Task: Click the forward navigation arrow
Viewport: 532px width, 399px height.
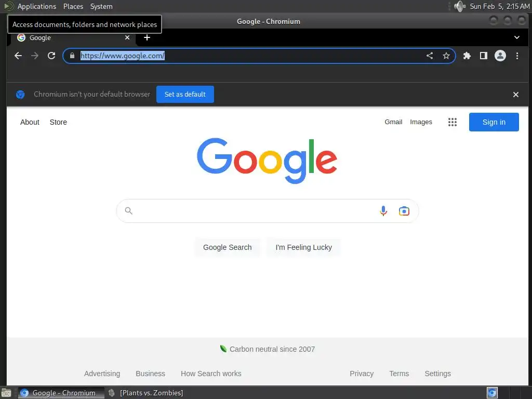Action: [x=35, y=56]
